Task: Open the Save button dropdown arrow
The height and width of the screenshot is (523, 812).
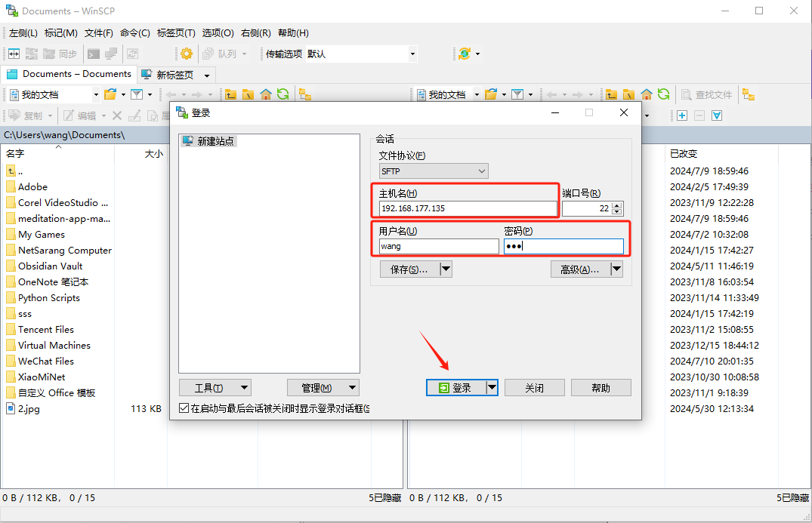Action: pos(446,269)
